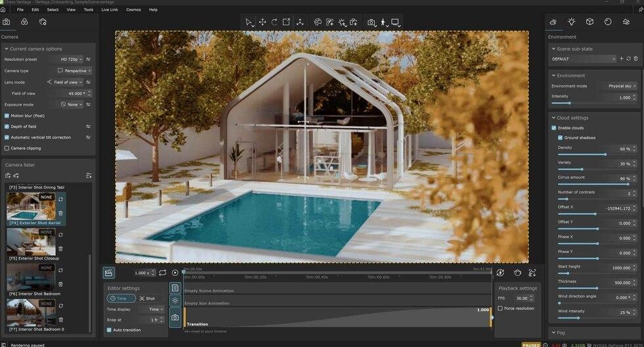Image resolution: width=644 pixels, height=347 pixels.
Task: Click the Transition track label in timeline
Action: click(197, 324)
